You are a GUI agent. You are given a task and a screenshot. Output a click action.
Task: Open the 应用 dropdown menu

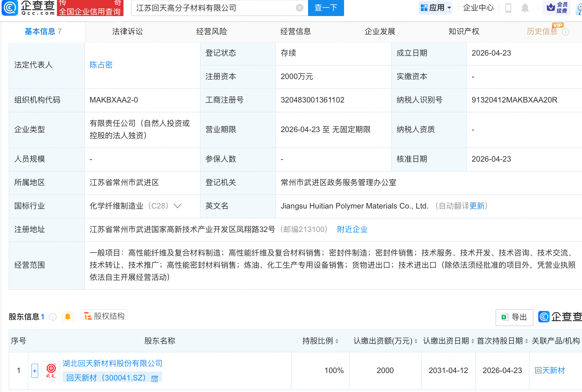435,7
